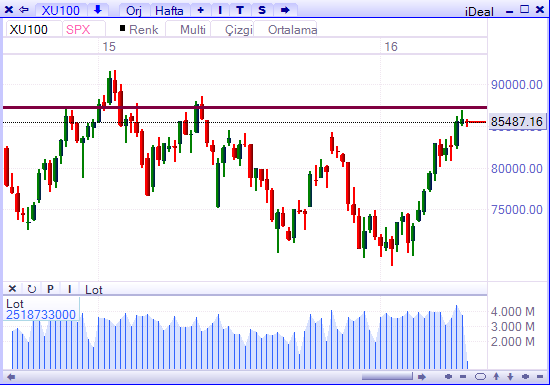
Task: Click the I toolbar button
Action: [220, 10]
